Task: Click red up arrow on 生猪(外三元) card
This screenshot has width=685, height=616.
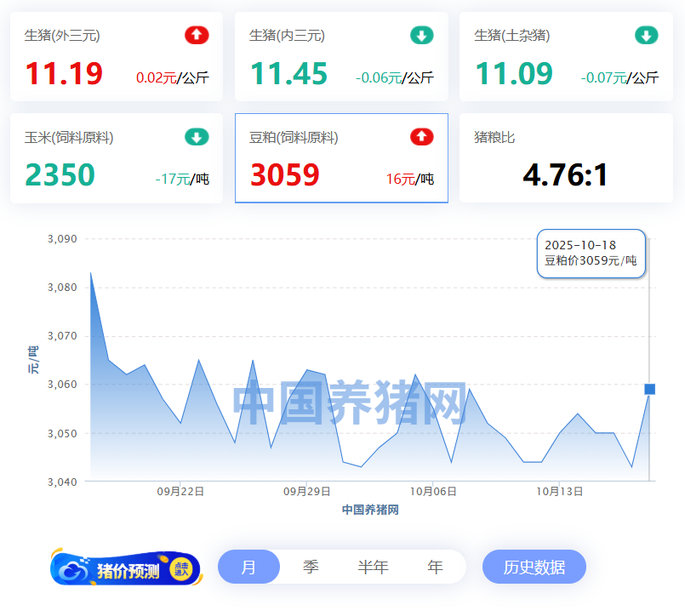Action: [197, 36]
